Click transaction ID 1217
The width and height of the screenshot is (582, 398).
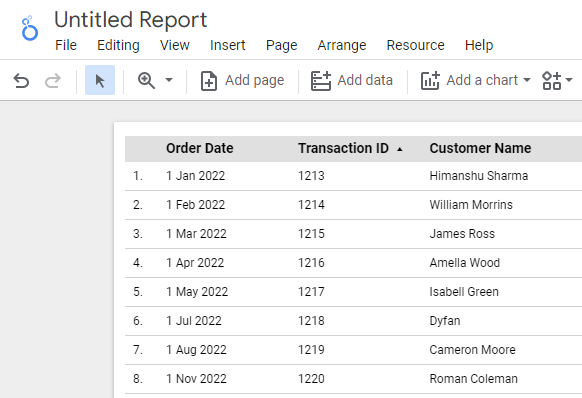pyautogui.click(x=311, y=291)
